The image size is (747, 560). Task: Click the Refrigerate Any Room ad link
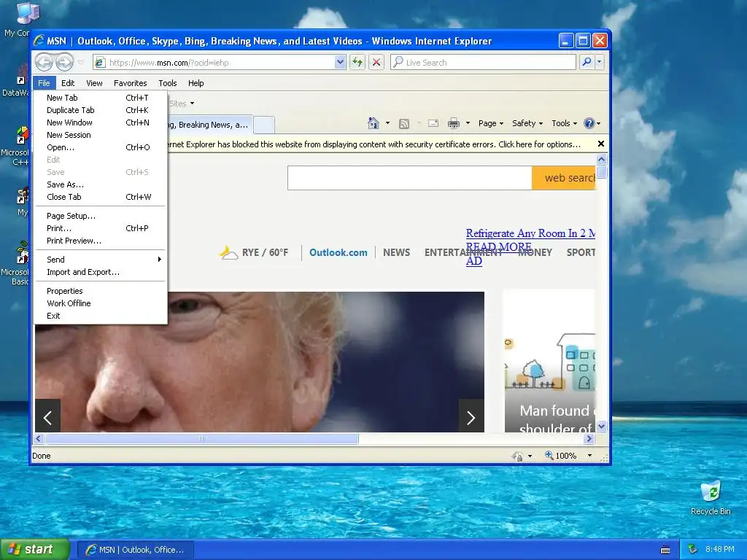click(x=530, y=233)
